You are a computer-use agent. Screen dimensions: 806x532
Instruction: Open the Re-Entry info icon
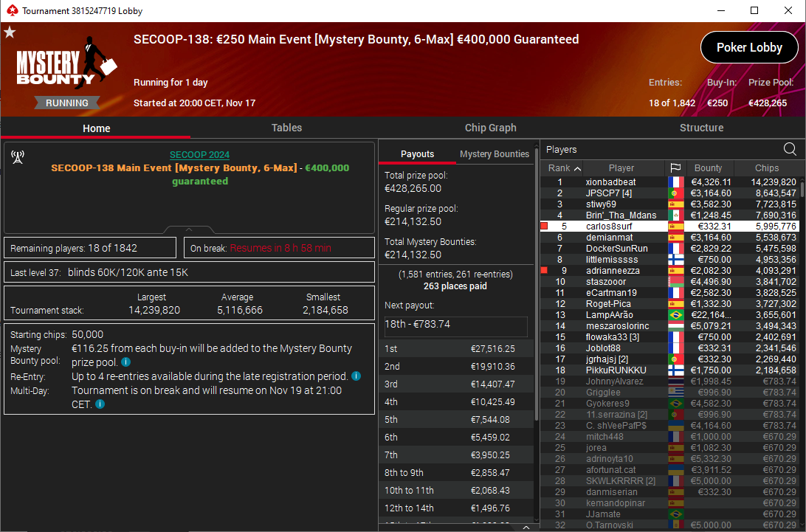point(356,376)
